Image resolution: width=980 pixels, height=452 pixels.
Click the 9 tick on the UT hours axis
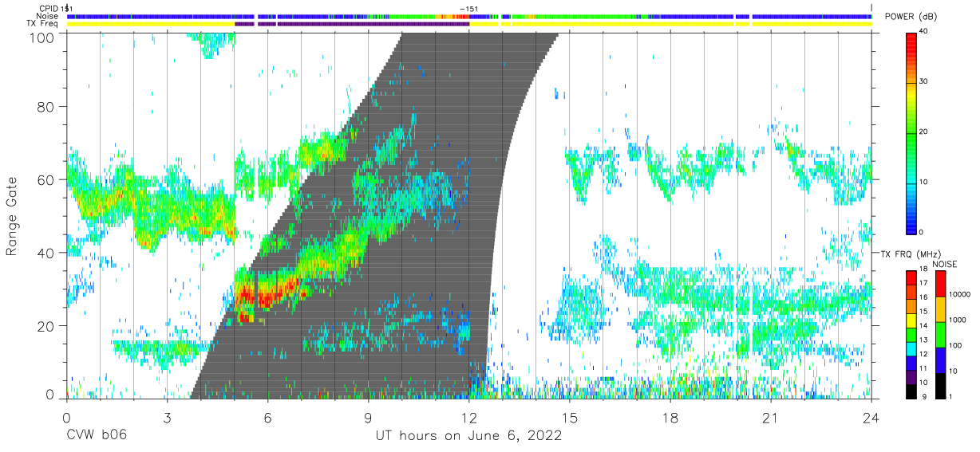[x=369, y=417]
